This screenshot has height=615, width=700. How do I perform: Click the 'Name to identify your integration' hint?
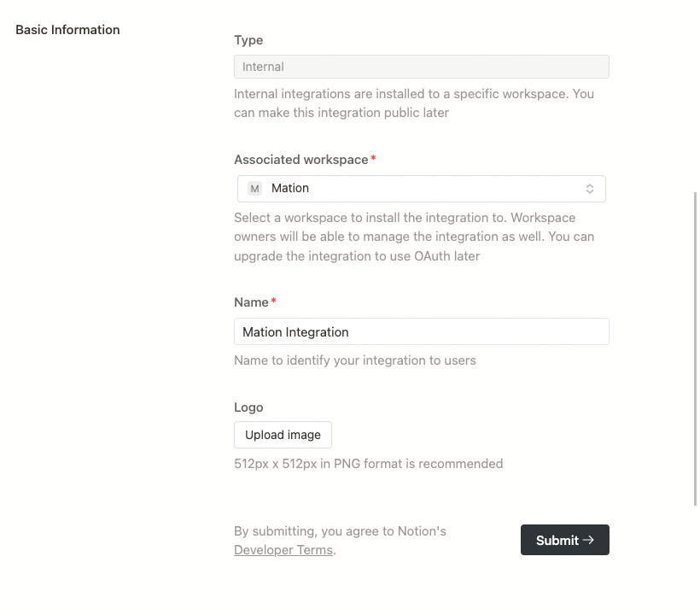355,360
